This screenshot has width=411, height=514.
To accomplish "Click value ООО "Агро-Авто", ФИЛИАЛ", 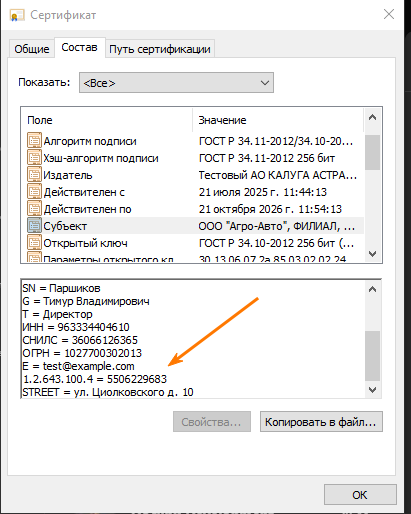I will tap(276, 226).
